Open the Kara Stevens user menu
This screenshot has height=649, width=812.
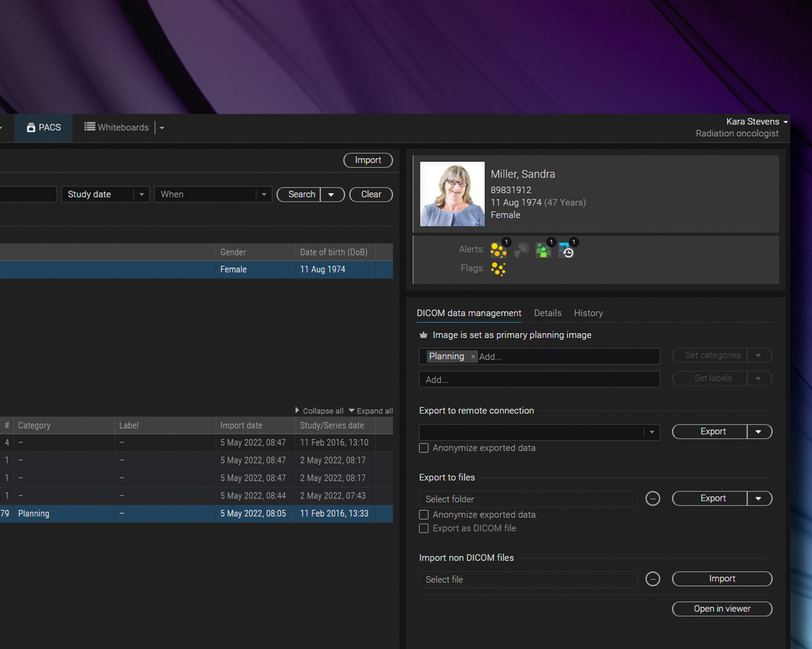(x=756, y=122)
